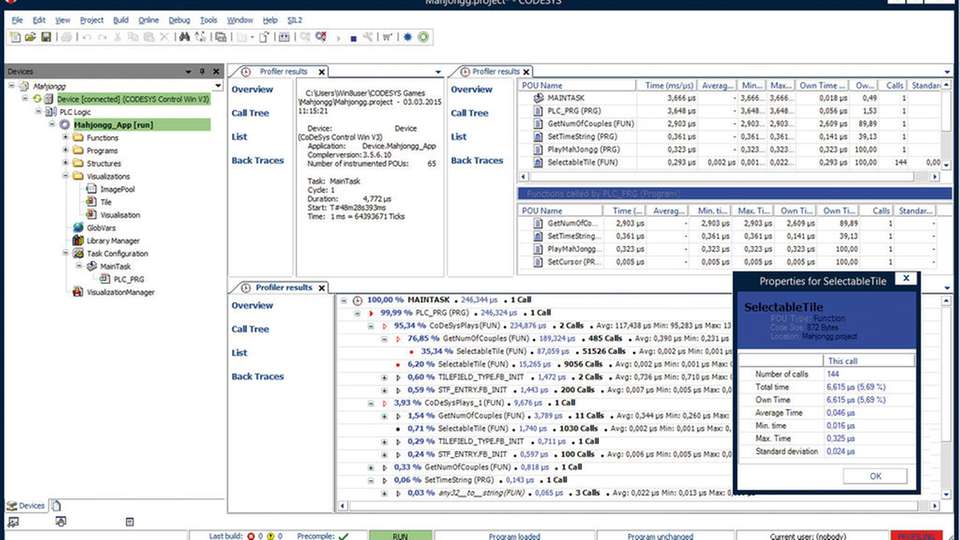This screenshot has height=540, width=960.
Task: Open Overview in bottom profiler panel
Action: 252,306
